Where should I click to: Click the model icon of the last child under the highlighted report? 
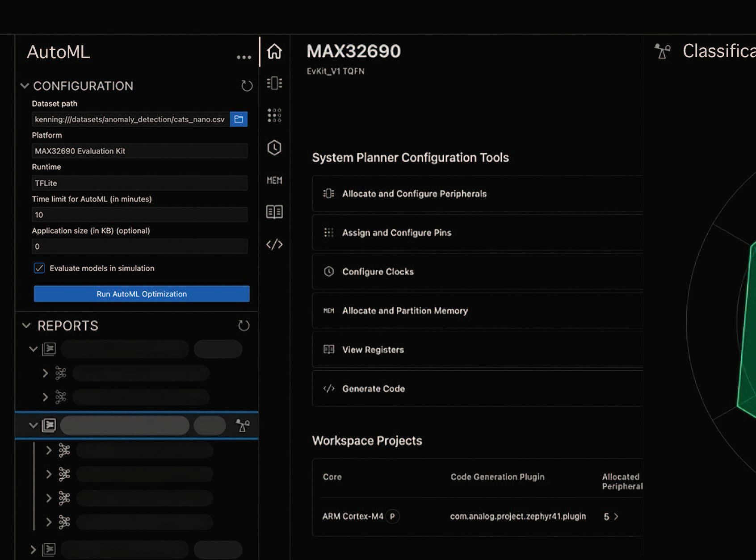(64, 522)
